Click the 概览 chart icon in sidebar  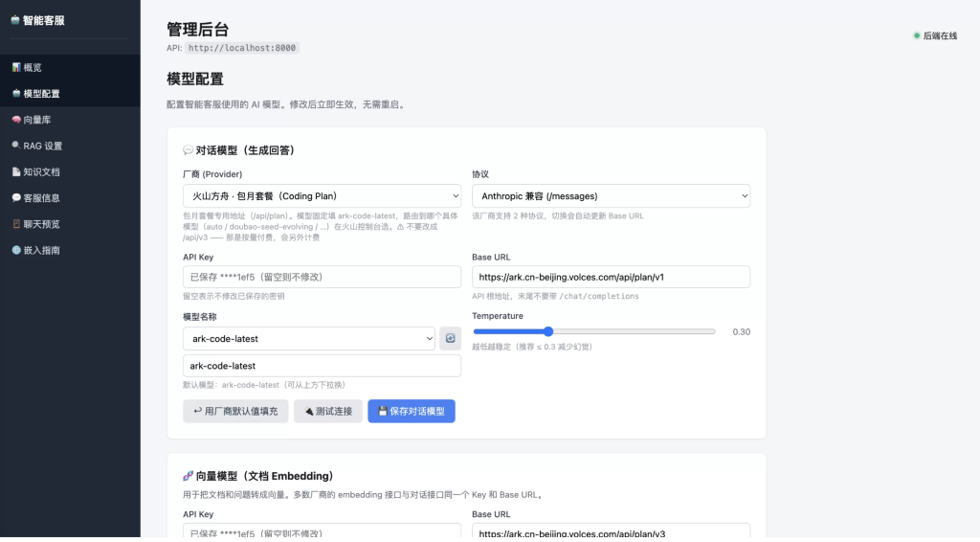pyautogui.click(x=16, y=67)
